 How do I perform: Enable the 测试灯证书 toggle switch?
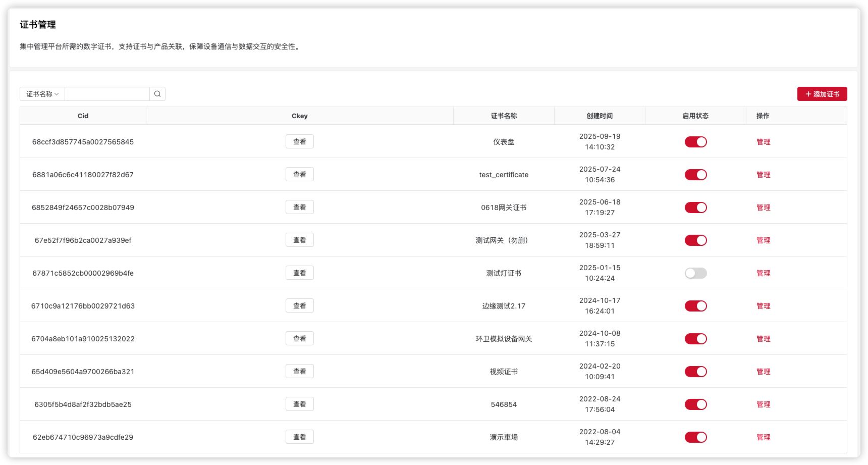(695, 273)
